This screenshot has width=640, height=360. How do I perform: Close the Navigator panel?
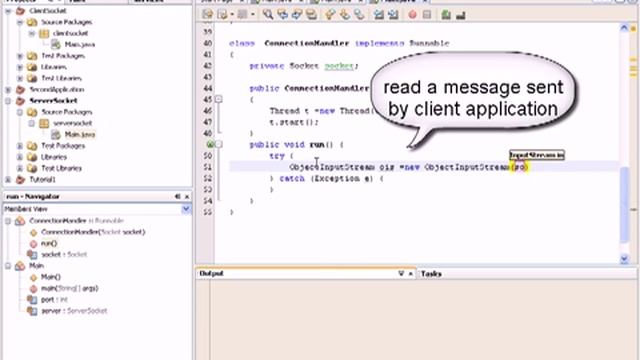click(187, 196)
